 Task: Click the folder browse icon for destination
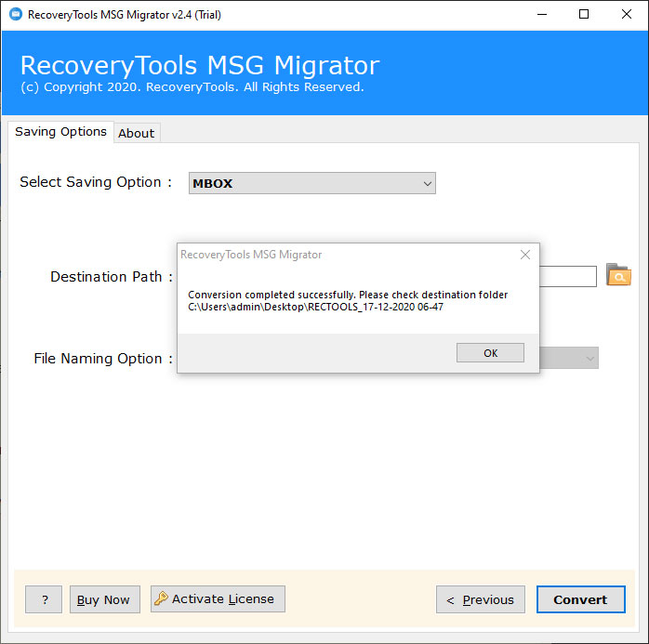point(618,275)
